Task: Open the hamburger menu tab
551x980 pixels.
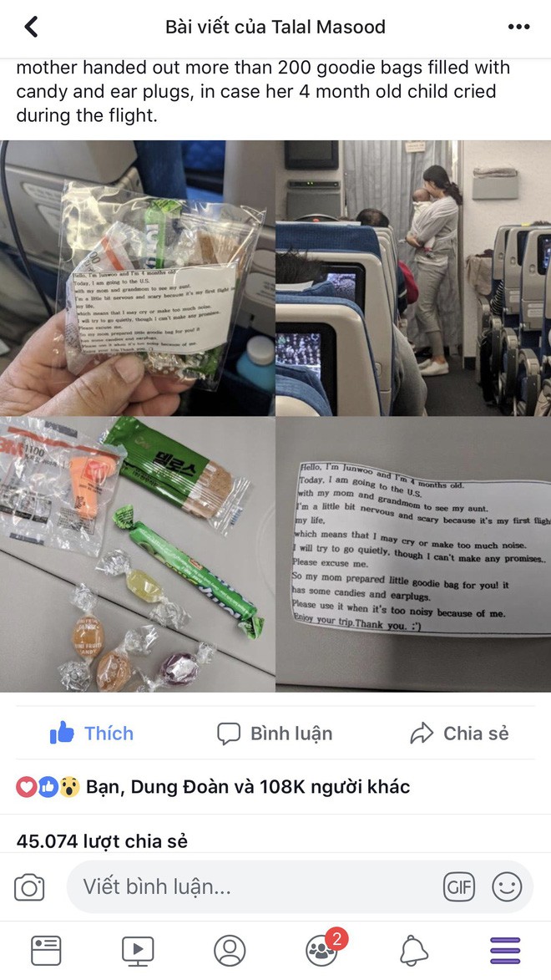Action: (505, 951)
